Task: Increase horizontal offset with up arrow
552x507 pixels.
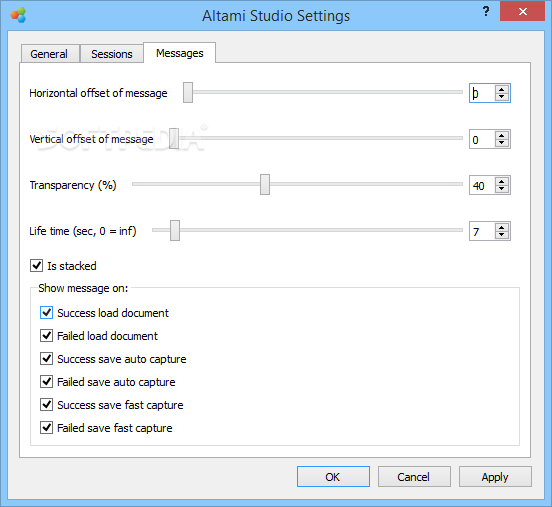Action: coord(502,89)
